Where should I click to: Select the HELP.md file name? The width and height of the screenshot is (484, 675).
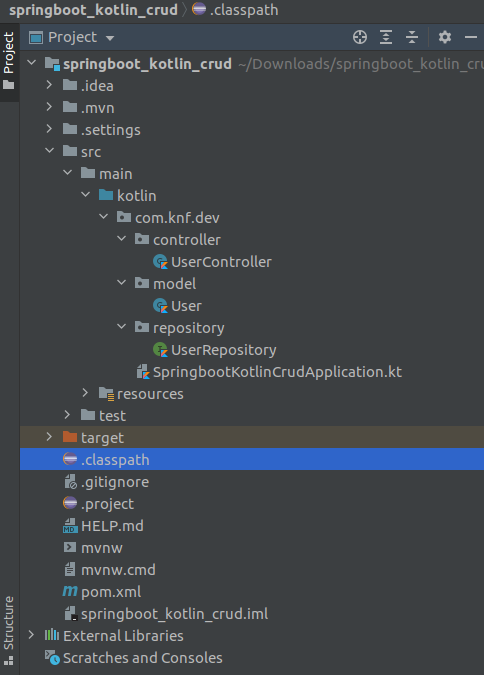click(x=112, y=526)
